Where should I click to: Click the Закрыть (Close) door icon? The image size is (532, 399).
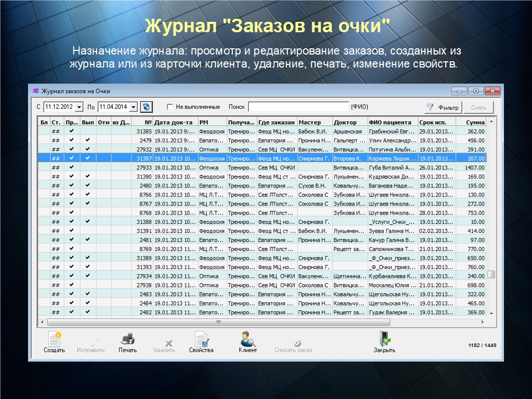click(x=384, y=339)
